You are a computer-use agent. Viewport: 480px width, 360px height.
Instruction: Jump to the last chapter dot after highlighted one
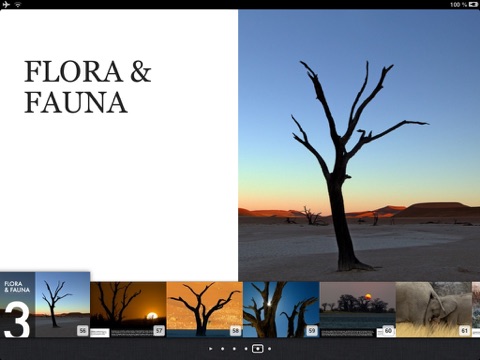tap(269, 349)
